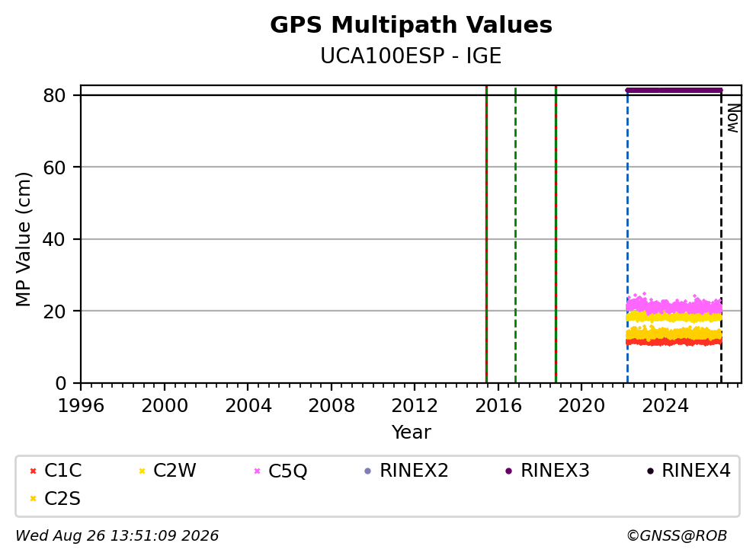Click the dashed green line near 2017

pyautogui.click(x=515, y=236)
